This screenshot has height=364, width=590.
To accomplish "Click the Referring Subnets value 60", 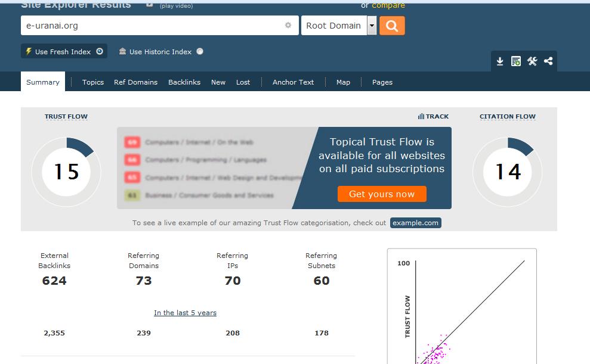I will click(x=322, y=281).
